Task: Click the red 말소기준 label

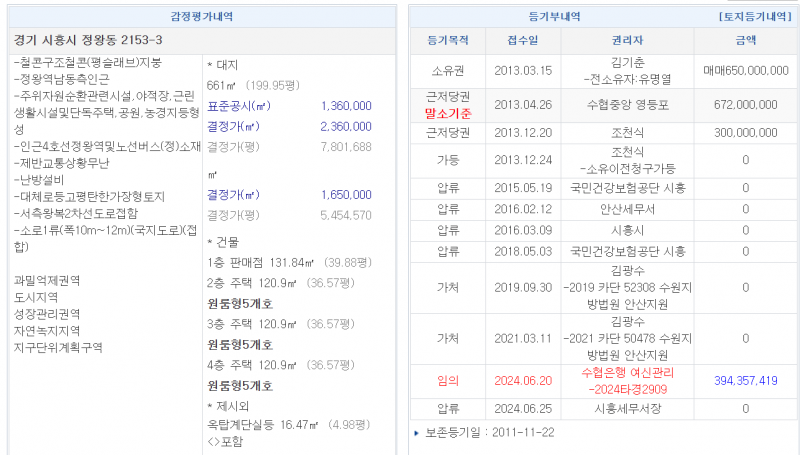Action: click(448, 113)
